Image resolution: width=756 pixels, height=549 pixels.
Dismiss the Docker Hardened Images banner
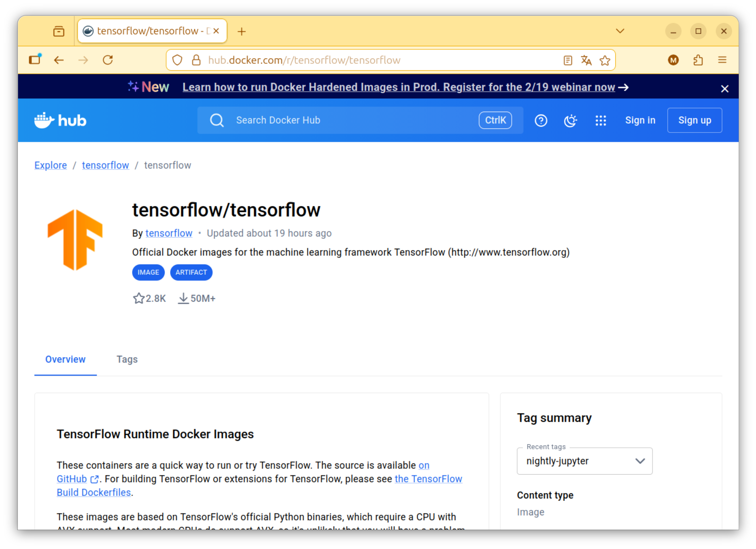click(x=725, y=88)
